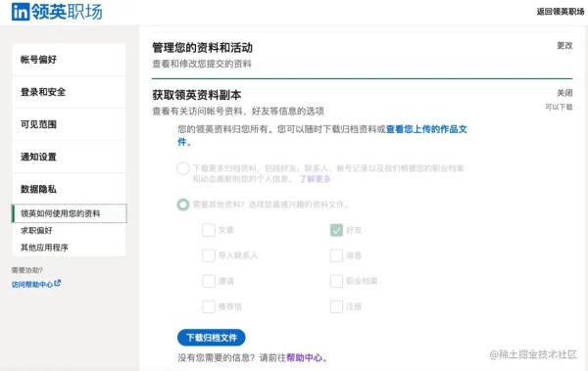Tick the 文章 checkbox
The width and height of the screenshot is (588, 371).
pyautogui.click(x=209, y=230)
